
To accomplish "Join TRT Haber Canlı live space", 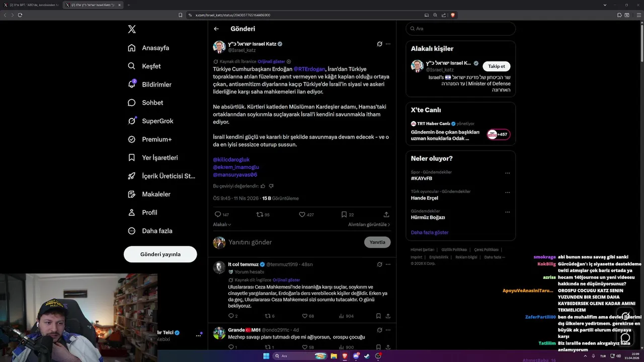I will [498, 134].
